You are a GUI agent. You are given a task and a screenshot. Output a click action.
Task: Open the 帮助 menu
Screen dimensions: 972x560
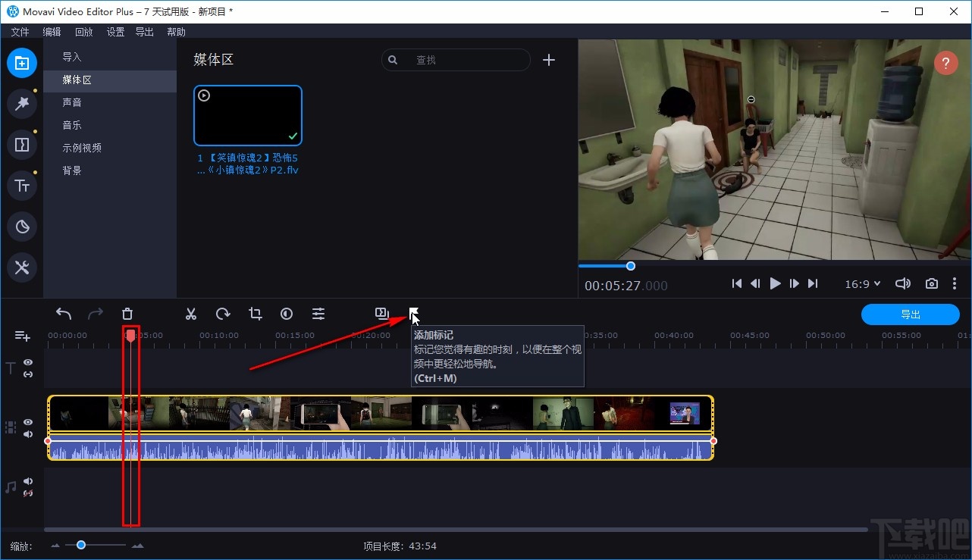tap(176, 32)
